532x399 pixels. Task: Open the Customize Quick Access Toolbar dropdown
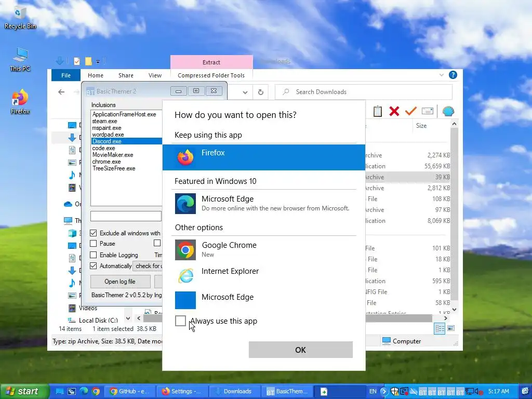(x=98, y=62)
